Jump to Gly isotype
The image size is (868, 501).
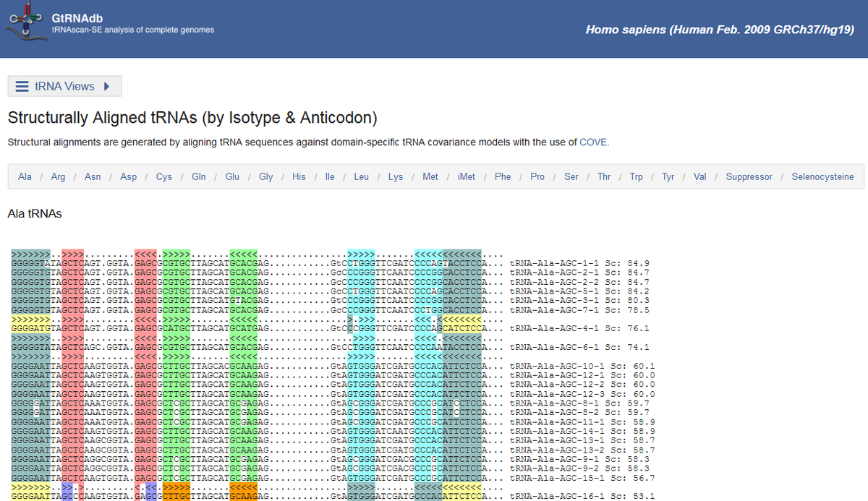pos(266,176)
